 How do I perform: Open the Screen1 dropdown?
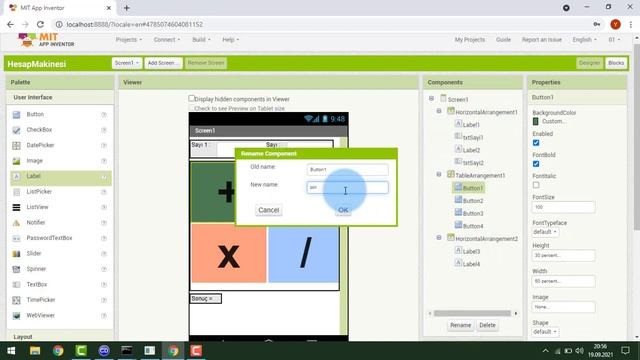(127, 63)
